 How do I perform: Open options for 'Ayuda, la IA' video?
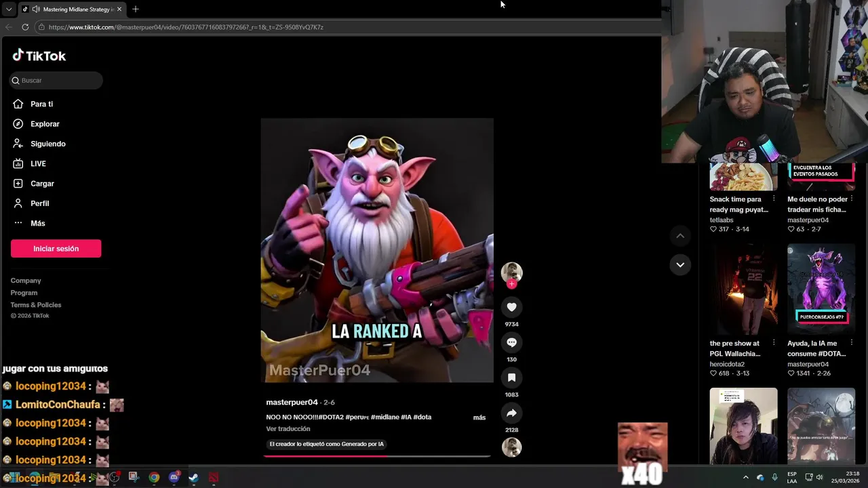(852, 343)
